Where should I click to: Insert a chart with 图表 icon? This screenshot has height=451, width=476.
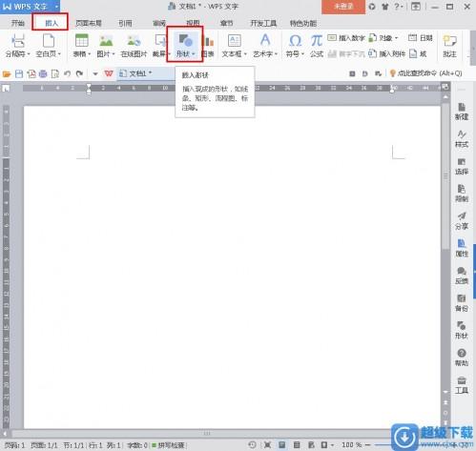[x=208, y=45]
